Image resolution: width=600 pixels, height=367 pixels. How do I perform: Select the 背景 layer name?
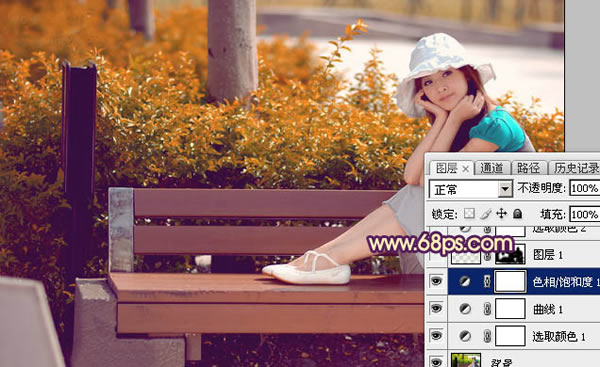(x=502, y=362)
